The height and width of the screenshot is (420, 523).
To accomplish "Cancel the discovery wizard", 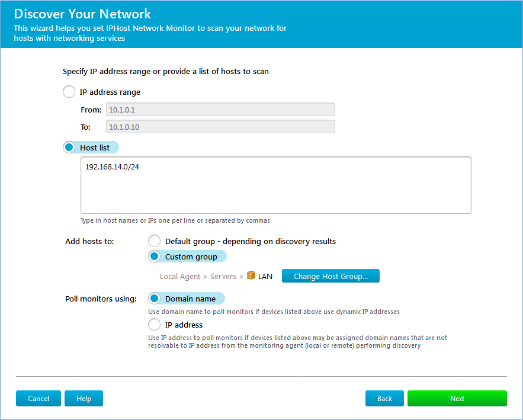I will tap(38, 398).
